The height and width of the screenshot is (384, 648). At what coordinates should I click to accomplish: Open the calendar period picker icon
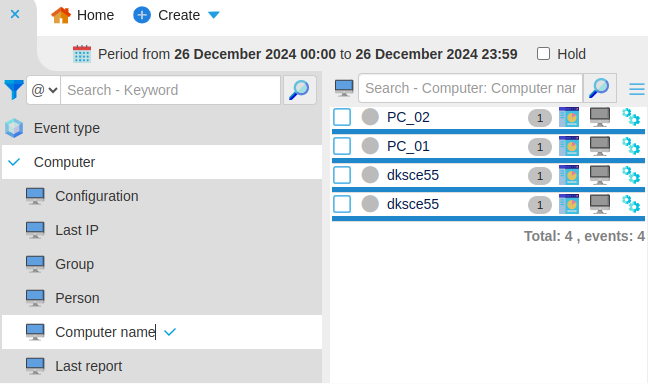[x=82, y=54]
